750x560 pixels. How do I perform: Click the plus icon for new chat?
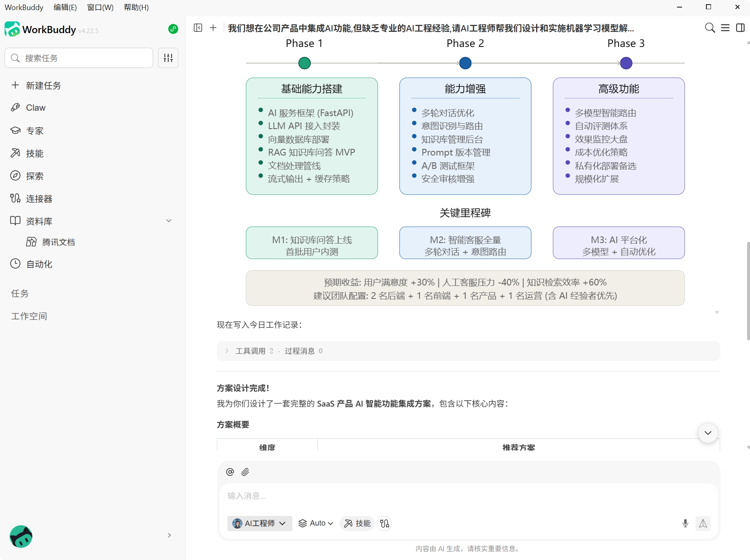tap(213, 28)
